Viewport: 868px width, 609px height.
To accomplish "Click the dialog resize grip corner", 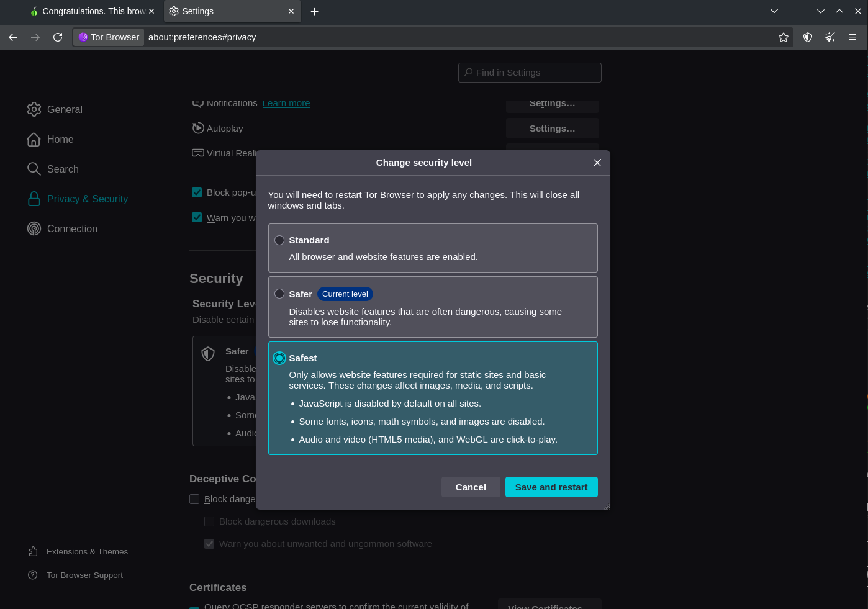I will tap(607, 506).
